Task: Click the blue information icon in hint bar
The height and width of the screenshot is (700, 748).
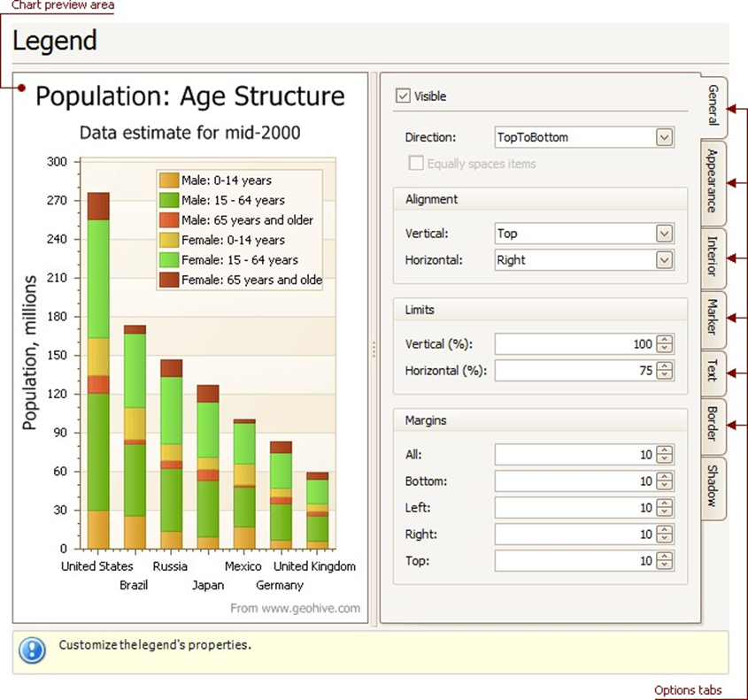Action: (x=32, y=651)
